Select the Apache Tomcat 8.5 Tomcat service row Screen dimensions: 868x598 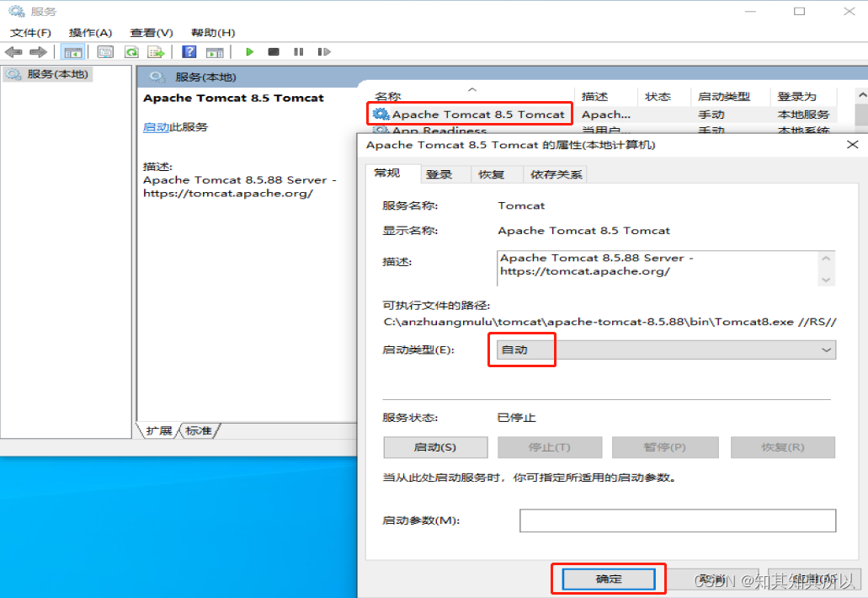(x=604, y=114)
